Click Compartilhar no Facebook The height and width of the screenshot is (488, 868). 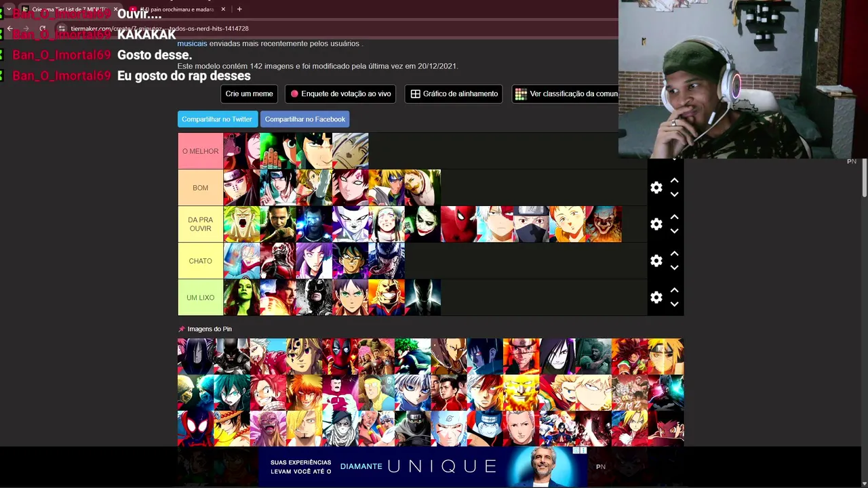point(305,119)
